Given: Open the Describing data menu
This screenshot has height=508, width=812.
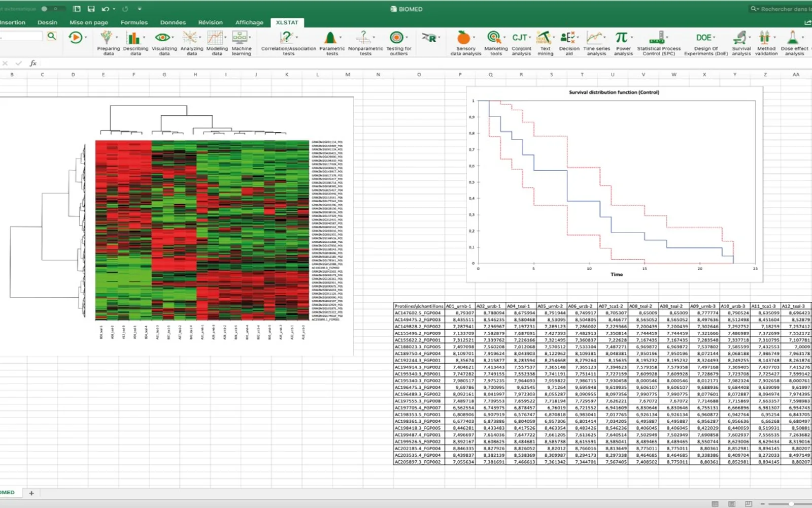Looking at the screenshot, I should (x=136, y=43).
